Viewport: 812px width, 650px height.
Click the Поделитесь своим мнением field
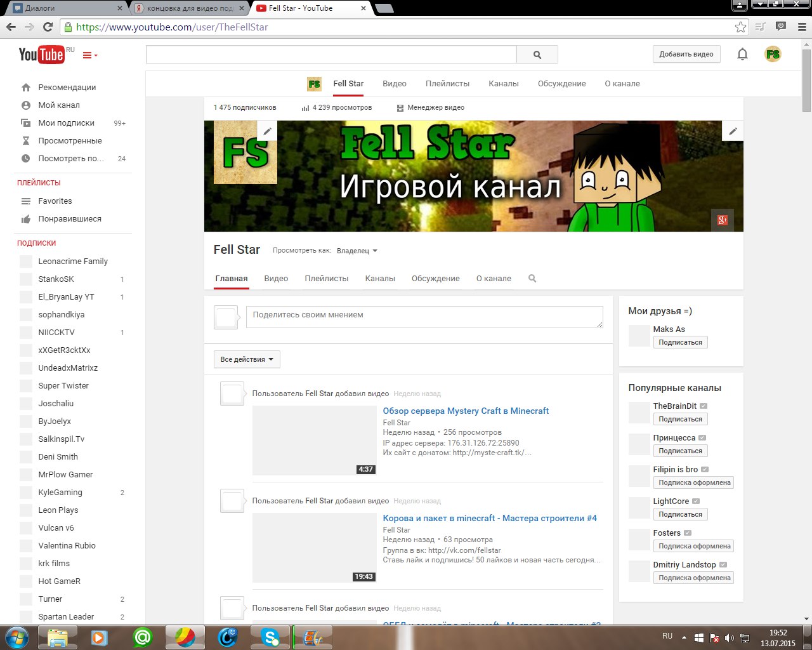(424, 317)
